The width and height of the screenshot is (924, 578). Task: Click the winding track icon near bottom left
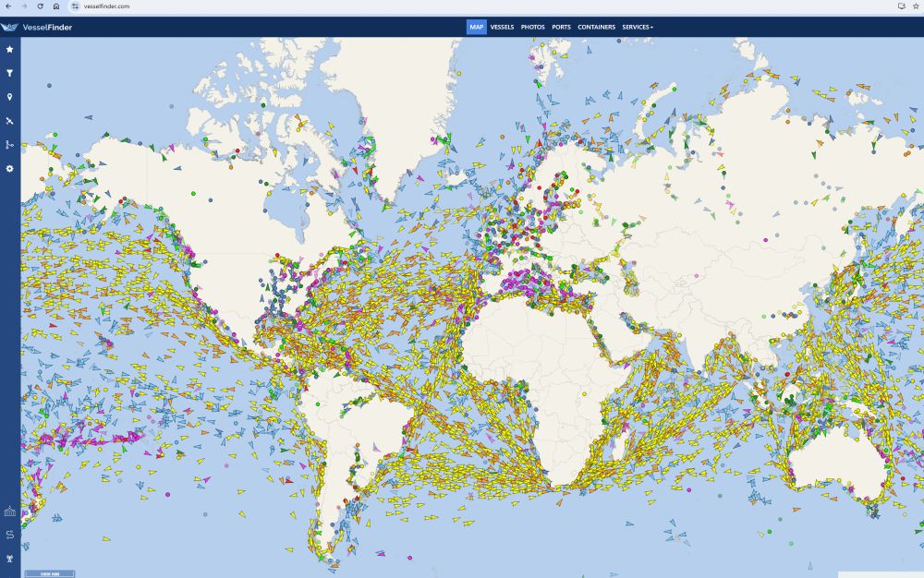9,534
